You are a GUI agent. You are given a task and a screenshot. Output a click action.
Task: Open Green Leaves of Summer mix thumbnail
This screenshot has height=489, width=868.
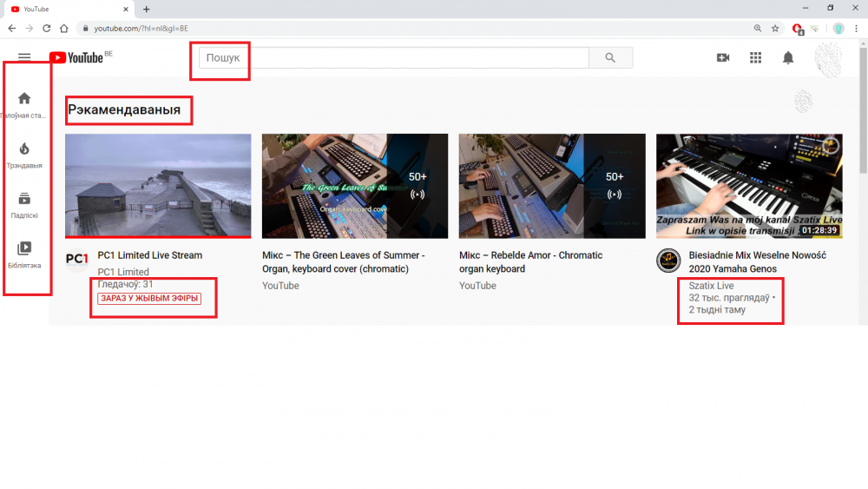355,186
